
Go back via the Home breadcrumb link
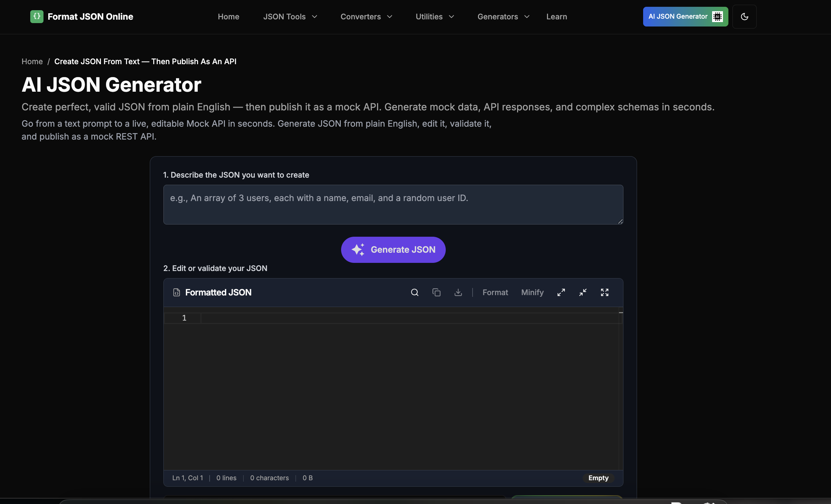[x=32, y=61]
